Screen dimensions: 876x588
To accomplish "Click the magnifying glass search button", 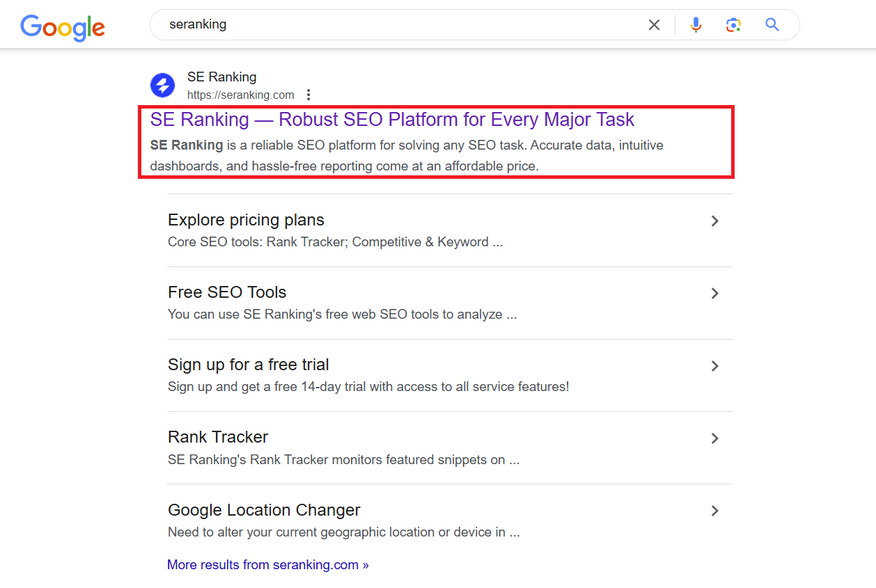I will [772, 25].
